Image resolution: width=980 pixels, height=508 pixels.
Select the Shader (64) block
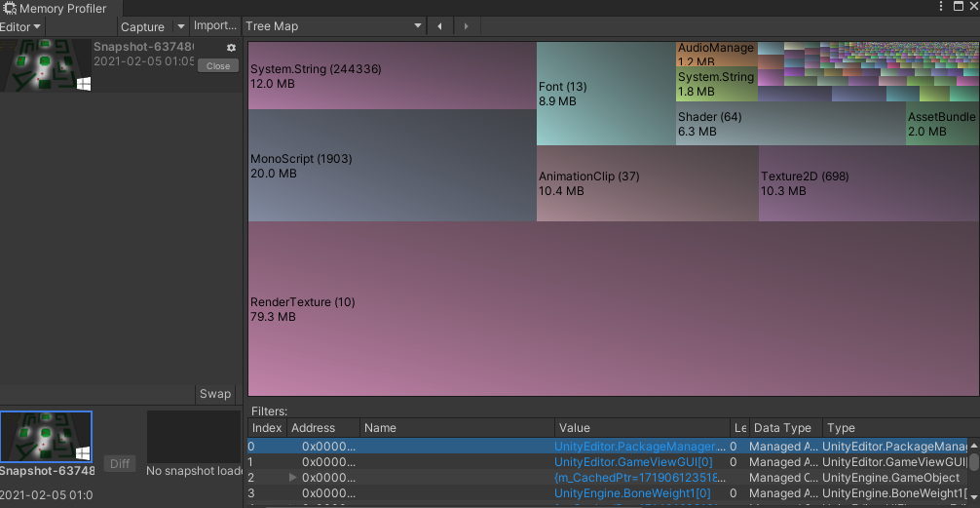coord(791,124)
